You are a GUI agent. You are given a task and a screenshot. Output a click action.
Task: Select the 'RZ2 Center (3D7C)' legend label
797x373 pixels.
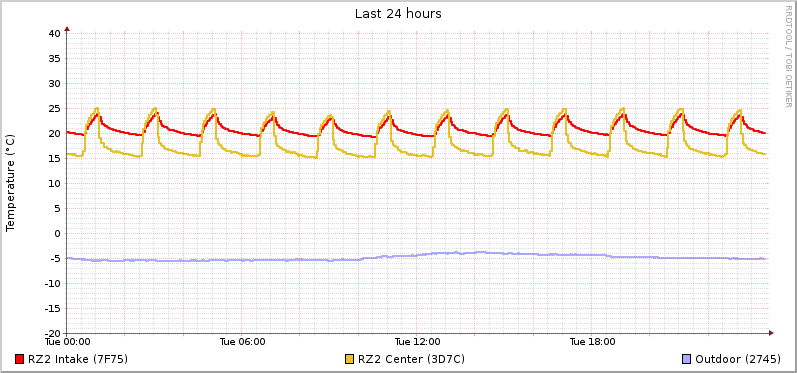[x=411, y=359]
